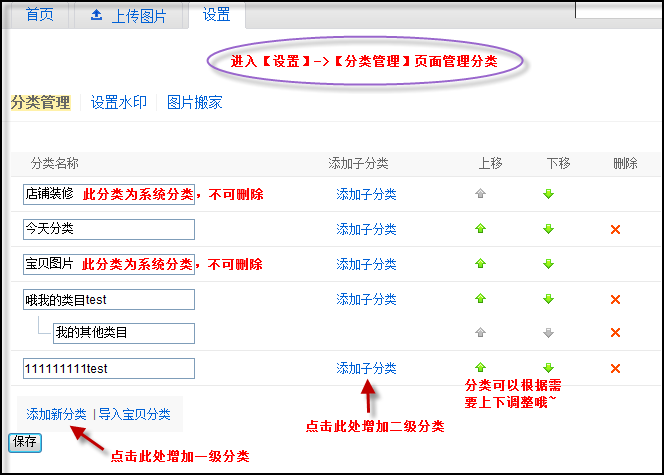The image size is (664, 475).
Task: Click move-down arrow for 店铺装修 row
Action: [x=548, y=194]
